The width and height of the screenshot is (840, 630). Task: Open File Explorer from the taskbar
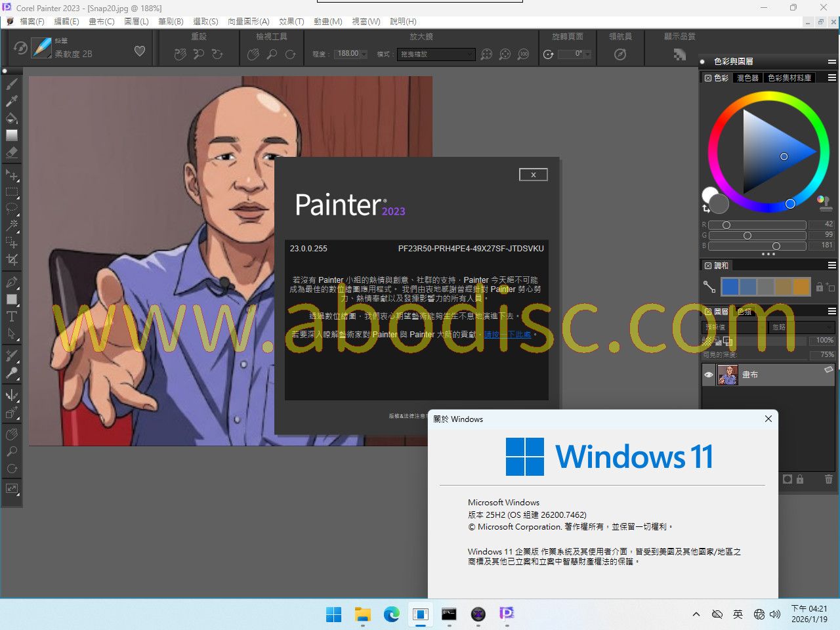coord(363,614)
